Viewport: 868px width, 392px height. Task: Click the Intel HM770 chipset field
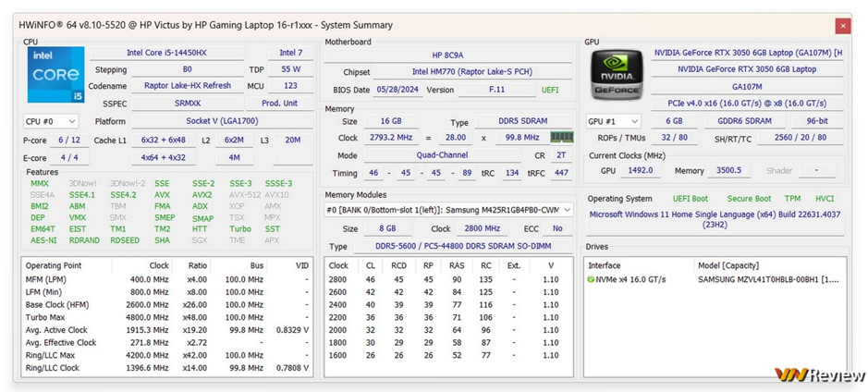point(472,72)
